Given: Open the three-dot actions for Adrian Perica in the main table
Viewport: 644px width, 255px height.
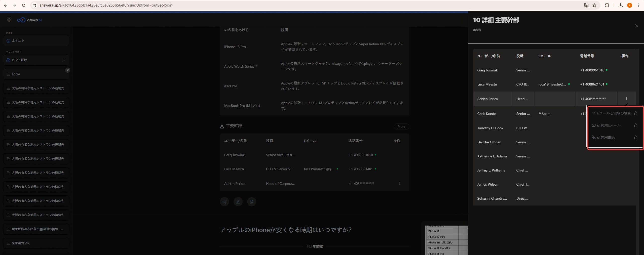Looking at the screenshot, I should (x=399, y=183).
